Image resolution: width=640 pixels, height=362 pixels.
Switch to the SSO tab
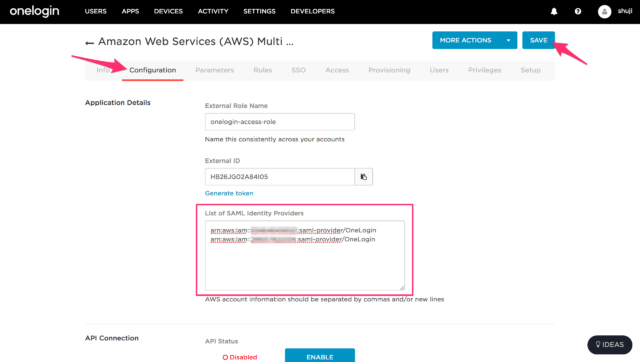click(x=298, y=70)
